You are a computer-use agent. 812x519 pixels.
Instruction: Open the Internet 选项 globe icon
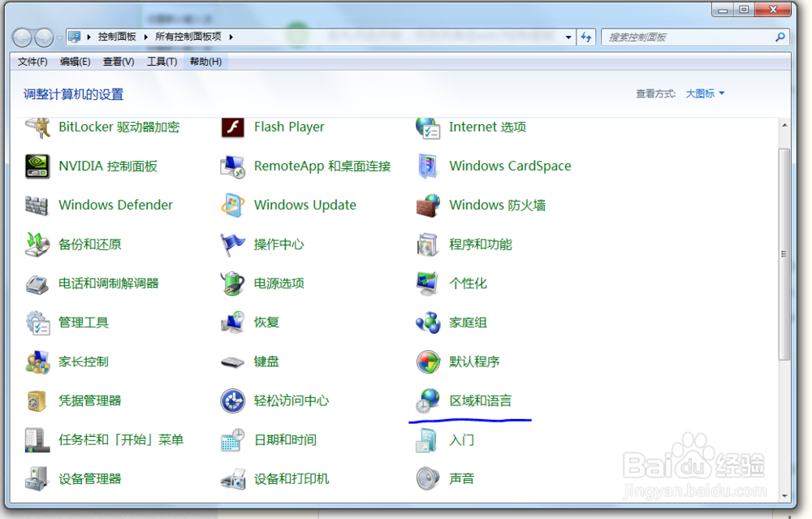click(x=428, y=128)
